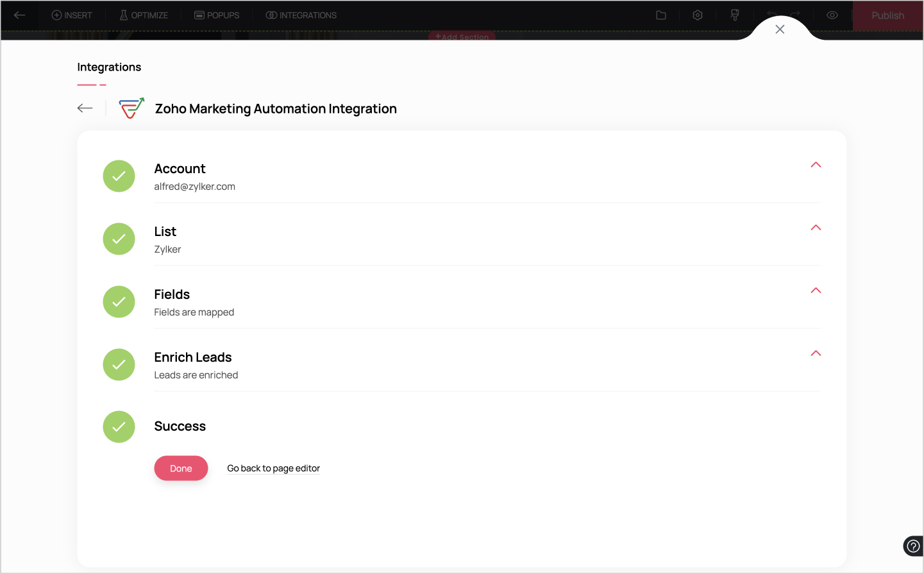
Task: Open the INTEGRATIONS menu
Action: click(301, 15)
